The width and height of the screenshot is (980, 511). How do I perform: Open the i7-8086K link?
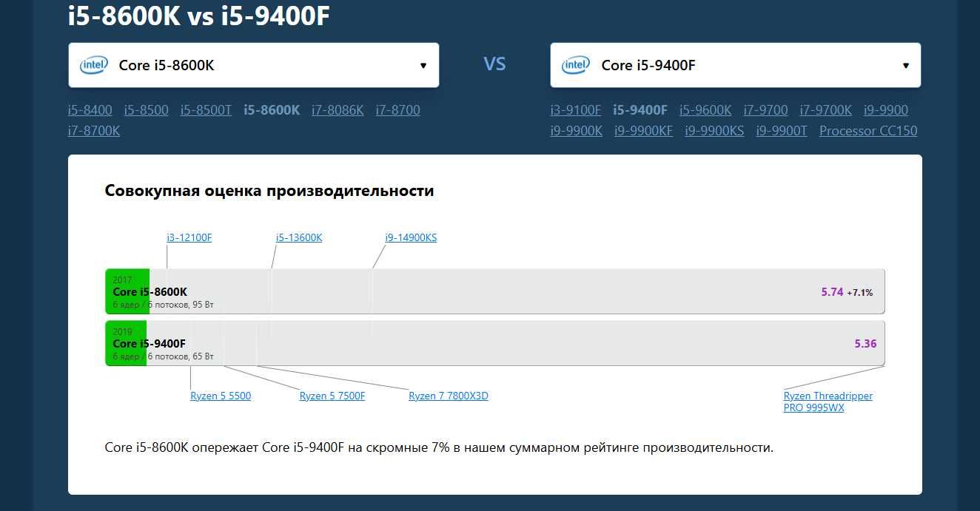(x=338, y=110)
